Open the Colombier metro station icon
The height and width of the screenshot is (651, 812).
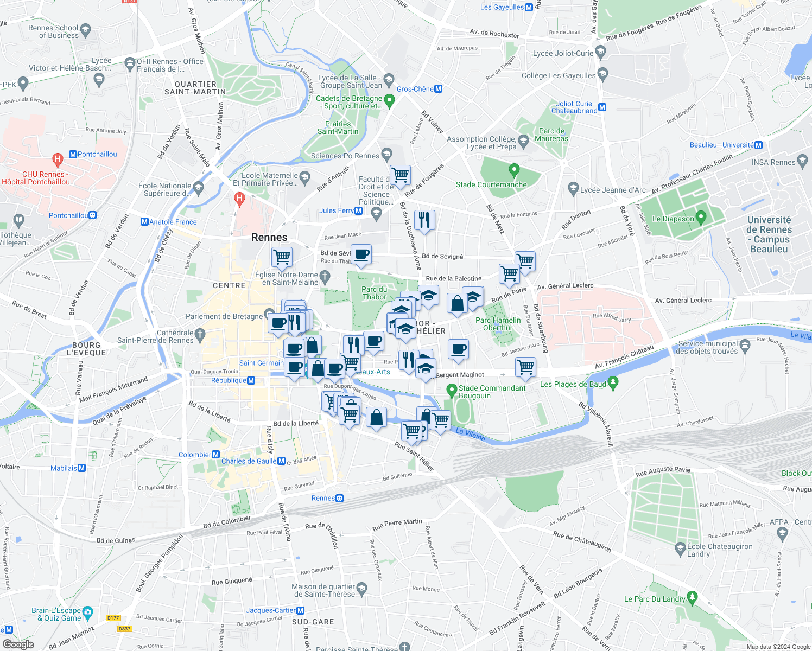[216, 455]
